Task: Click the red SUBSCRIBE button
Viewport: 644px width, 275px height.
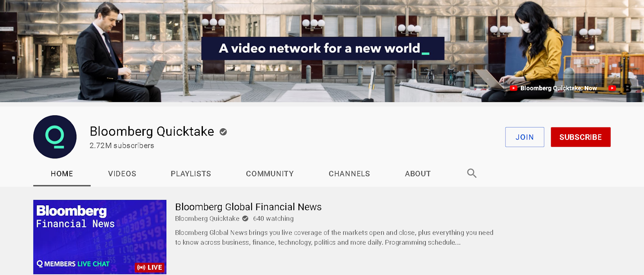Action: pos(580,137)
